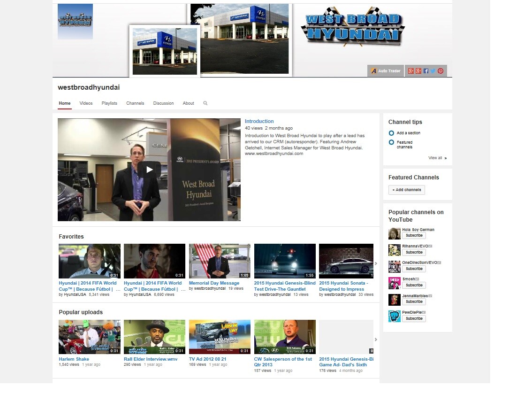
Task: Click the Smosh channel avatar icon
Action: (x=394, y=283)
